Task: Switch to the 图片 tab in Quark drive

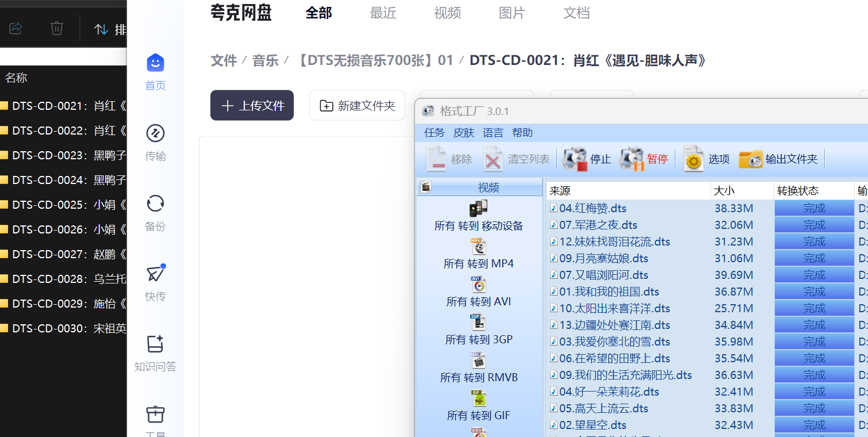Action: pos(512,13)
